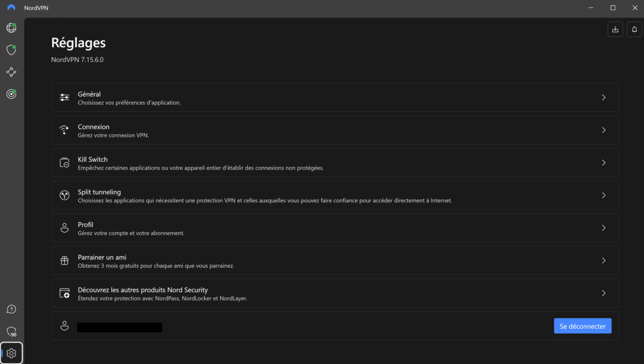
Task: Close the NordVPN window
Action: coord(634,8)
